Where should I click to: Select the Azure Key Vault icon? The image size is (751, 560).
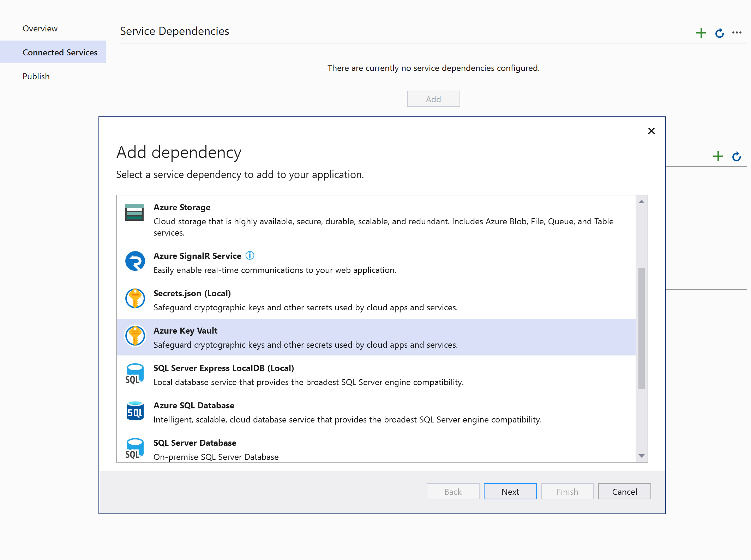pyautogui.click(x=135, y=336)
